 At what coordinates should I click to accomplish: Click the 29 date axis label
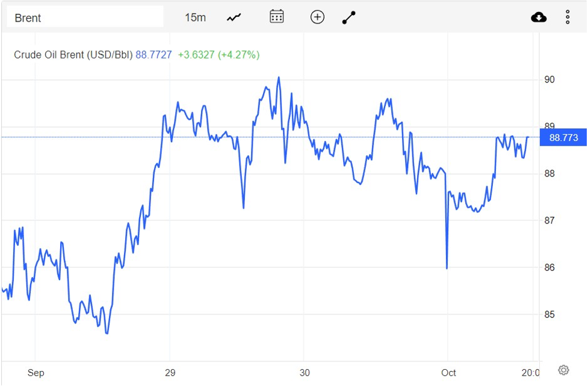(x=170, y=373)
